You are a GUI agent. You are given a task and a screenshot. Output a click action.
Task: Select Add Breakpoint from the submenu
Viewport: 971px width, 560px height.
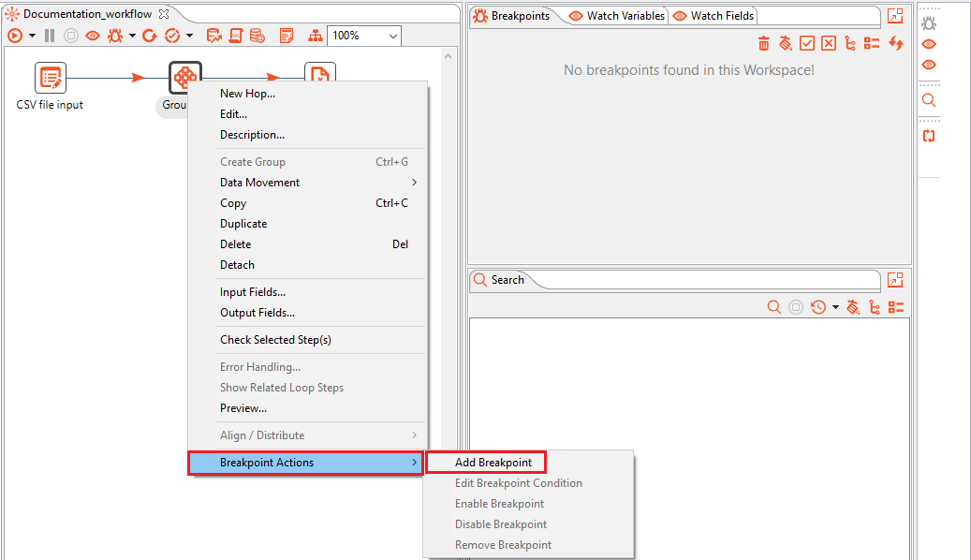pos(493,463)
